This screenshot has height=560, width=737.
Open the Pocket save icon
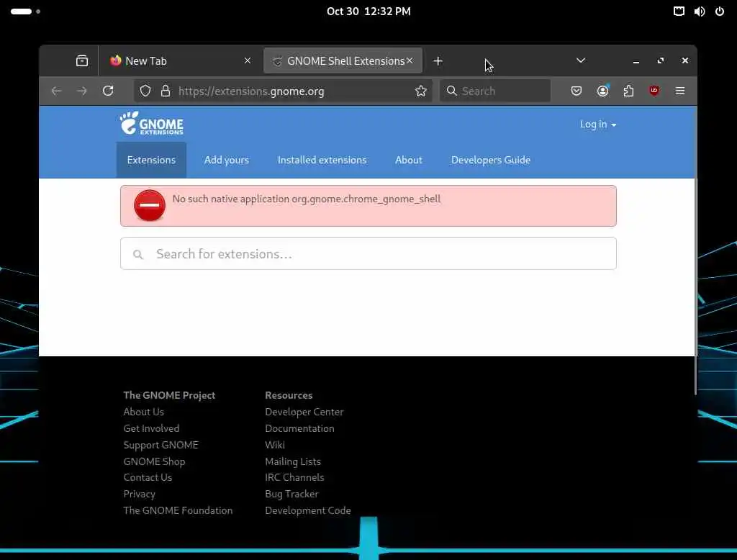click(577, 91)
